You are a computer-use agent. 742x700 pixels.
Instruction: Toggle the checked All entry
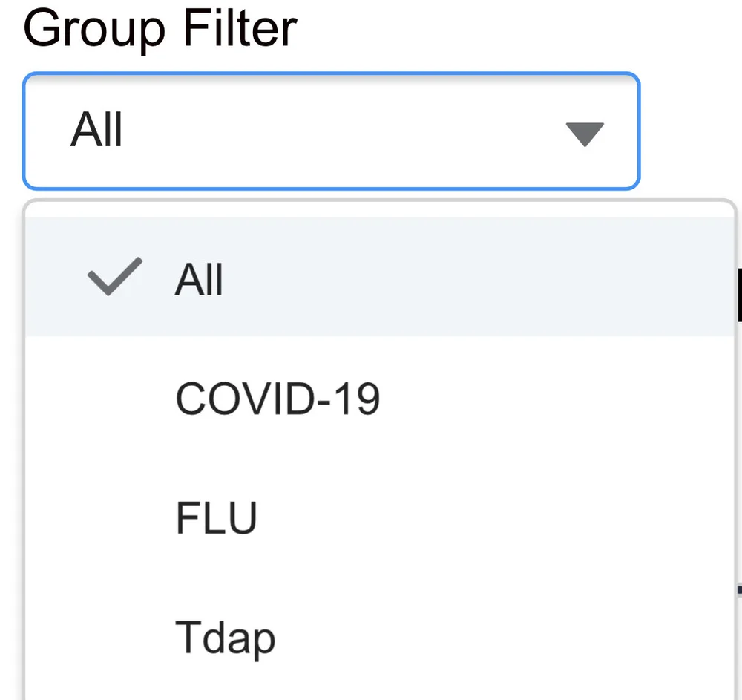click(379, 277)
